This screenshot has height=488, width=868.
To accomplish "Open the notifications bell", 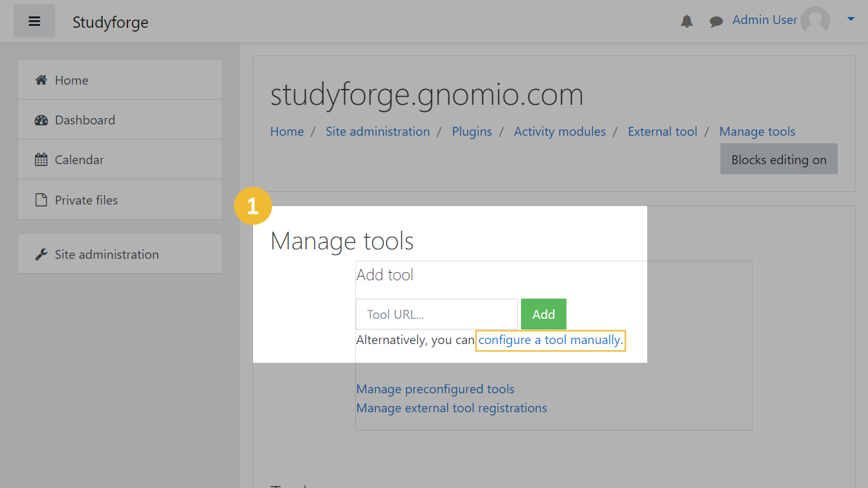I will [x=687, y=21].
